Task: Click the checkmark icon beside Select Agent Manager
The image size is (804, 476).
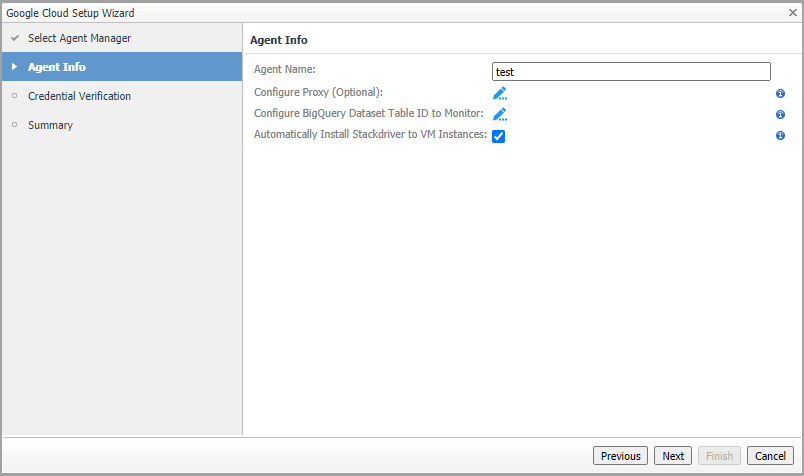Action: [15, 38]
